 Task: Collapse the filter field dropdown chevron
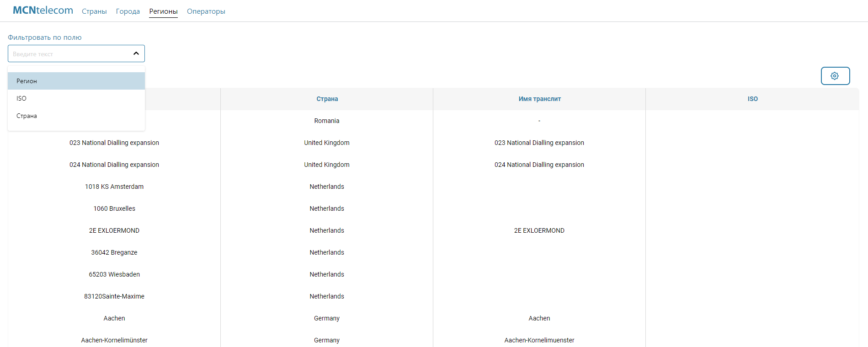click(x=136, y=53)
